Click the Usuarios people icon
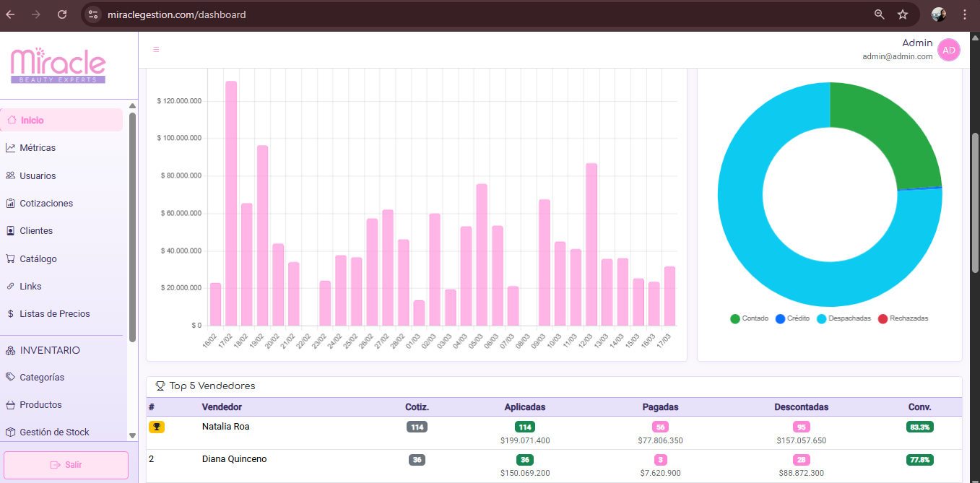 (x=11, y=176)
